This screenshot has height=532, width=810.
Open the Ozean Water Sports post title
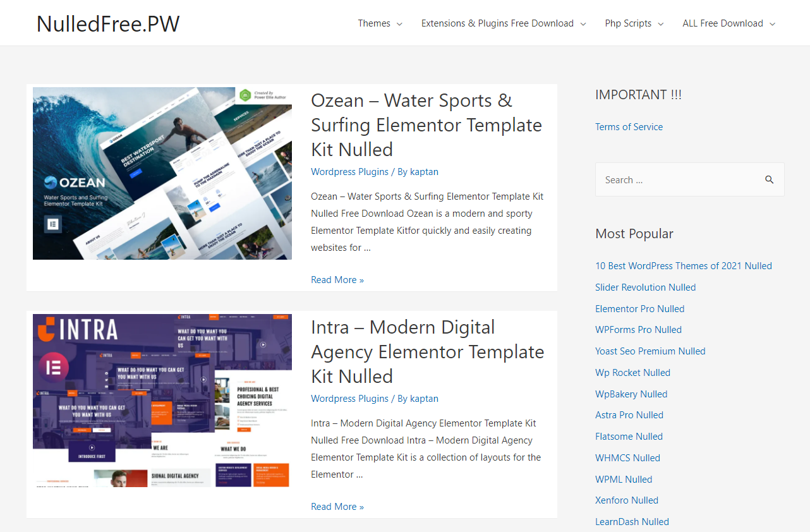pos(426,125)
